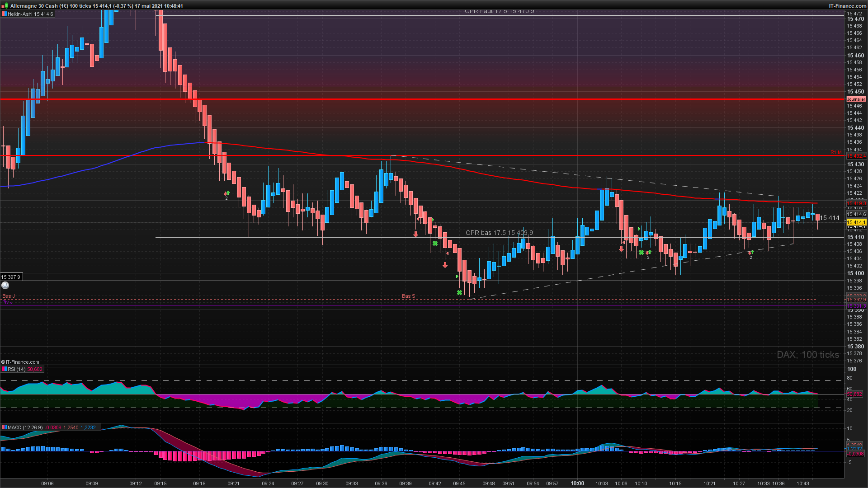Click the MACD indicator color icon
This screenshot has width=868, height=488.
pos(4,427)
